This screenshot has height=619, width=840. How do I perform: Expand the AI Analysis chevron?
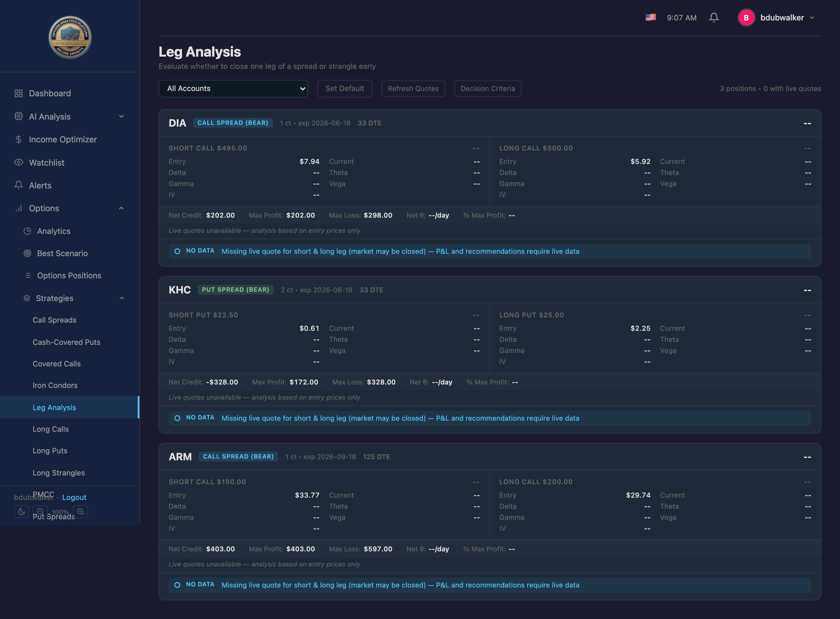[121, 116]
